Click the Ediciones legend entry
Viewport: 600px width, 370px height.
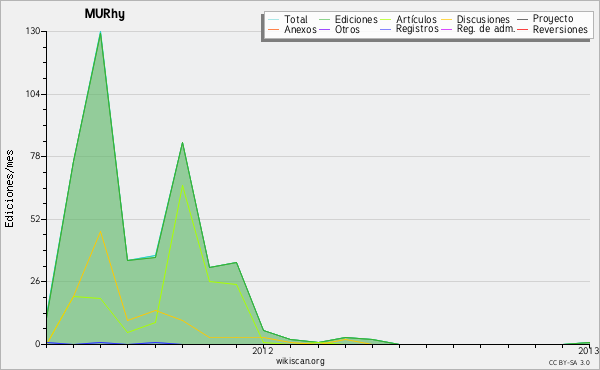pyautogui.click(x=356, y=19)
